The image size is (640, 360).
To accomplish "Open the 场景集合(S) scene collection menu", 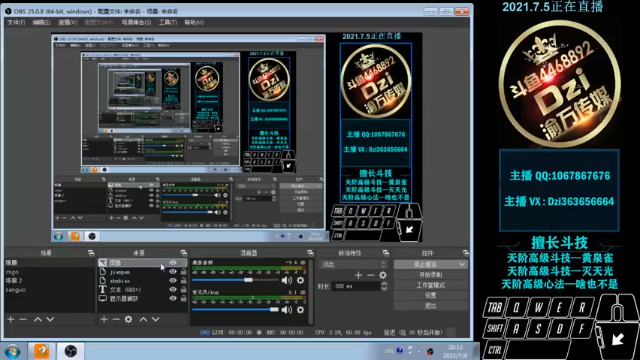I will click(x=136, y=22).
